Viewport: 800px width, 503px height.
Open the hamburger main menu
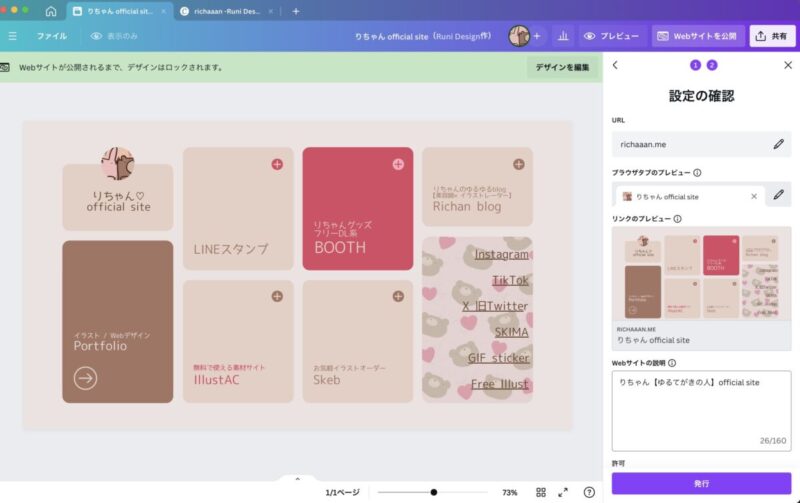coord(13,36)
